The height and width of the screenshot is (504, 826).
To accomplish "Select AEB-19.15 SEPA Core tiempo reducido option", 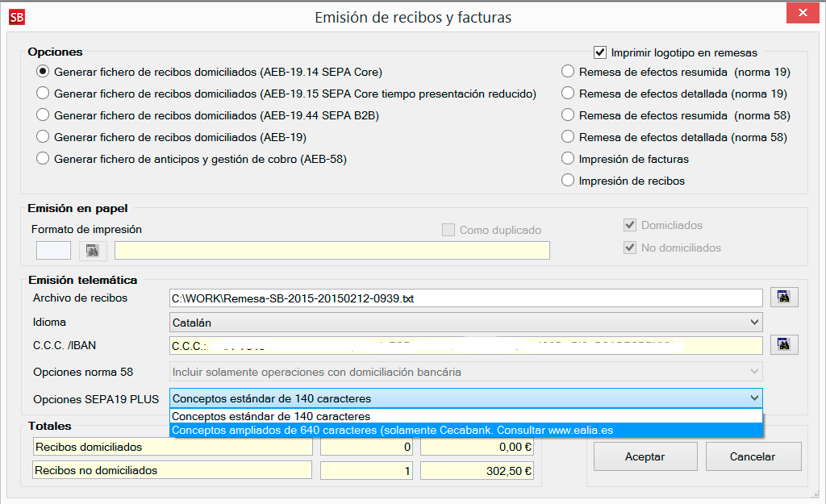I will point(44,94).
